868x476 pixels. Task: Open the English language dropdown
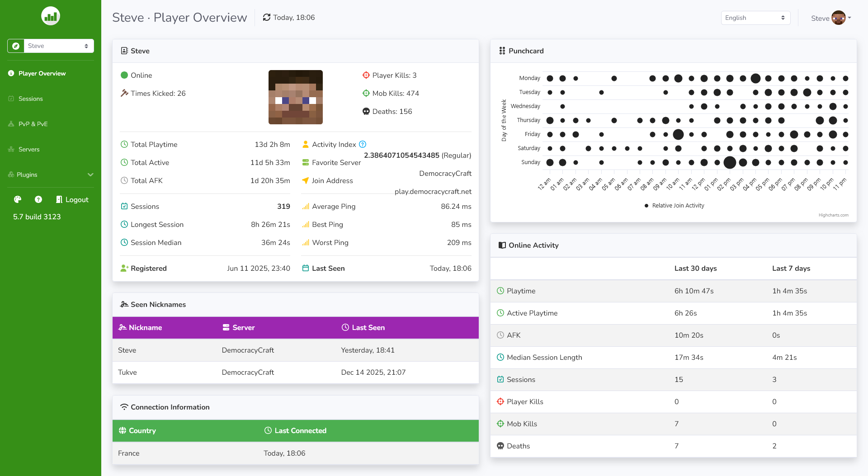pyautogui.click(x=755, y=18)
